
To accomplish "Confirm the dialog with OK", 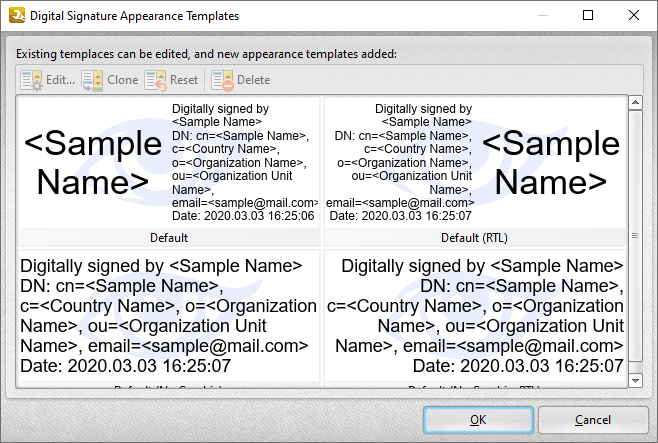I will [478, 420].
